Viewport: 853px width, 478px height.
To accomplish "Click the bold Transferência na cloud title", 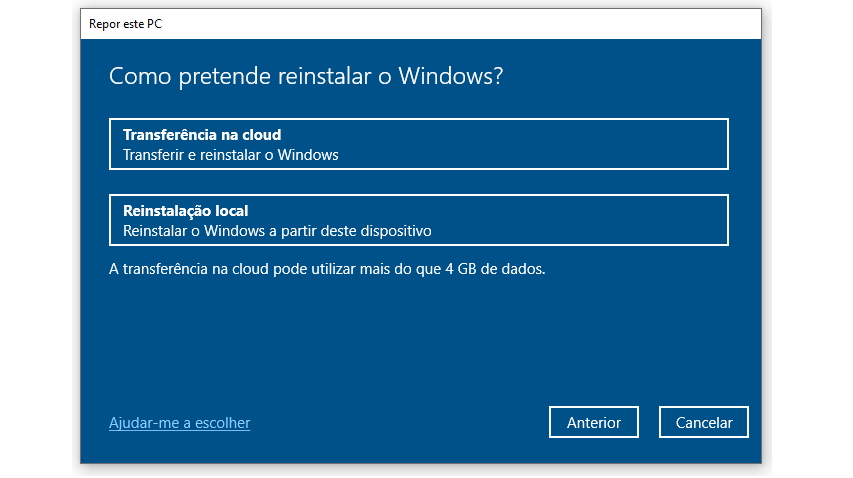I will pyautogui.click(x=202, y=135).
